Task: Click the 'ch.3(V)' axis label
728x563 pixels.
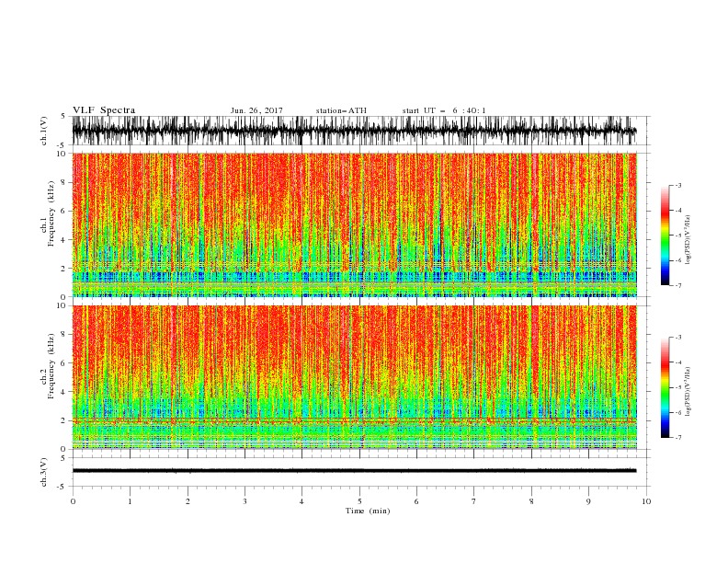Action: pyautogui.click(x=44, y=472)
